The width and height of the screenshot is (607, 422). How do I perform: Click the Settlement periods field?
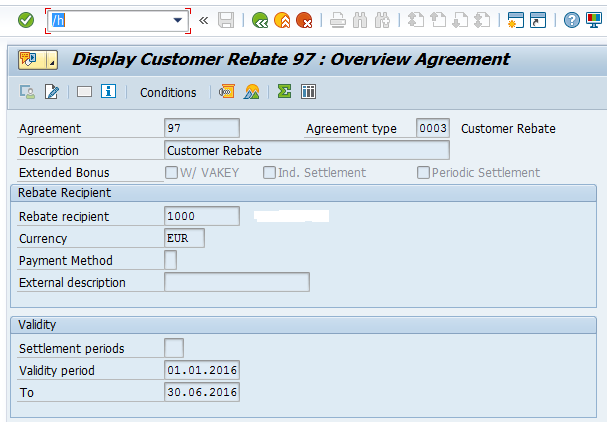point(174,348)
